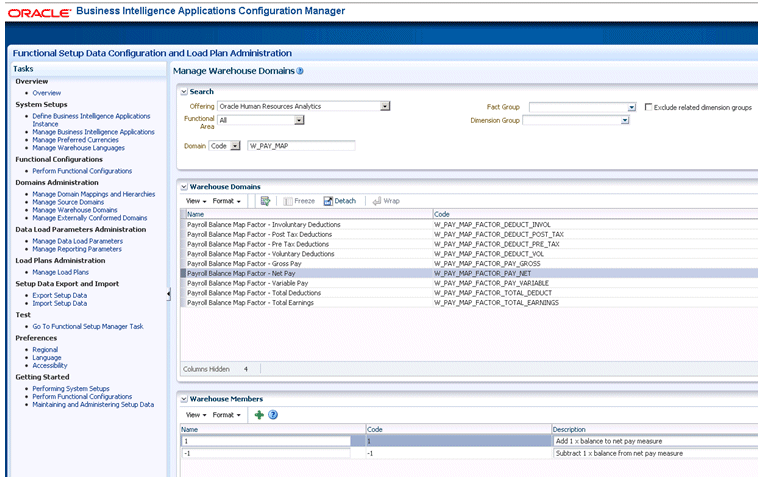This screenshot has width=758, height=477.
Task: Click the Wrap toolbar button
Action: (x=385, y=201)
